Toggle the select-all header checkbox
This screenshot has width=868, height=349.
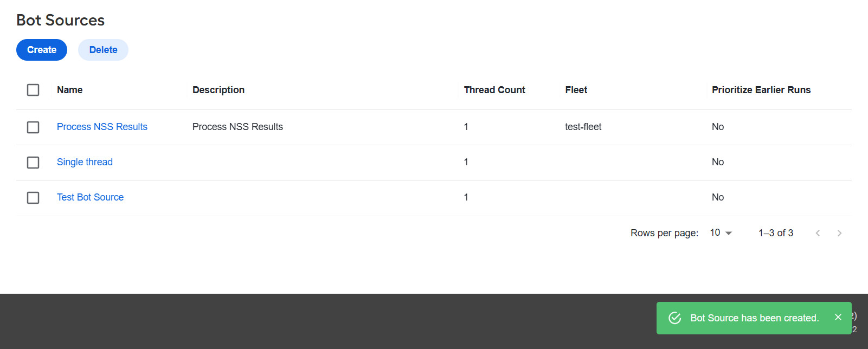click(x=33, y=90)
